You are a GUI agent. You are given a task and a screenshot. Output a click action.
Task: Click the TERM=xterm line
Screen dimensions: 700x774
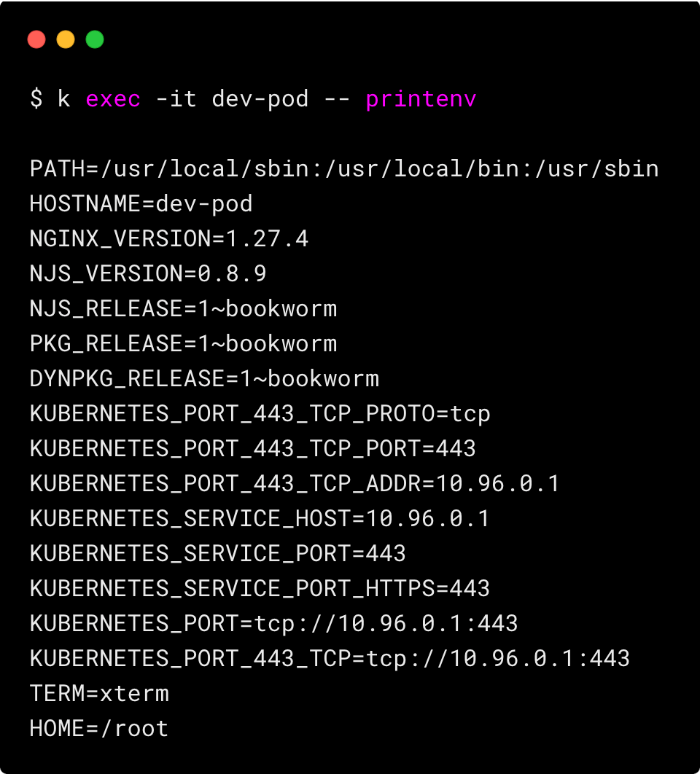pyautogui.click(x=99, y=694)
